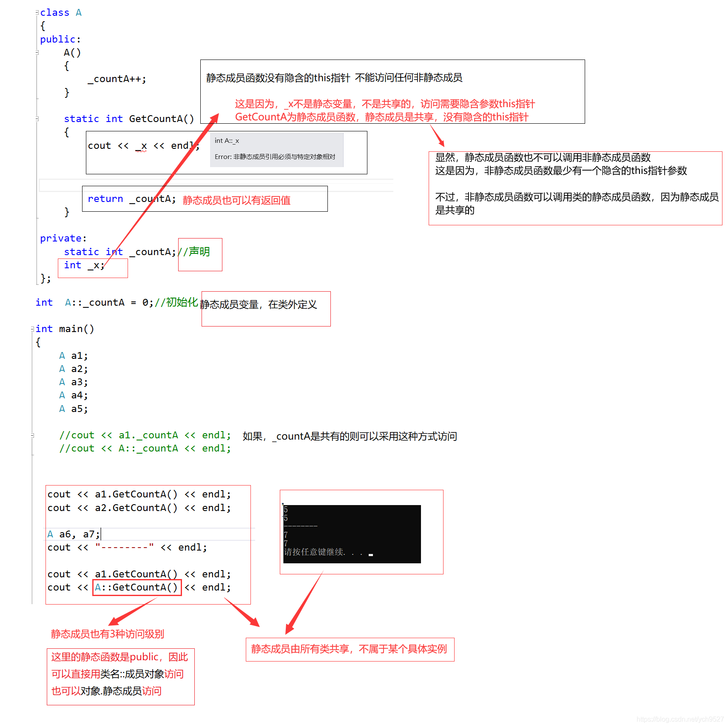Image resolution: width=728 pixels, height=727 pixels.
Task: Click first 'cout << a1.GetCountA() << endl;' line
Action: click(139, 494)
